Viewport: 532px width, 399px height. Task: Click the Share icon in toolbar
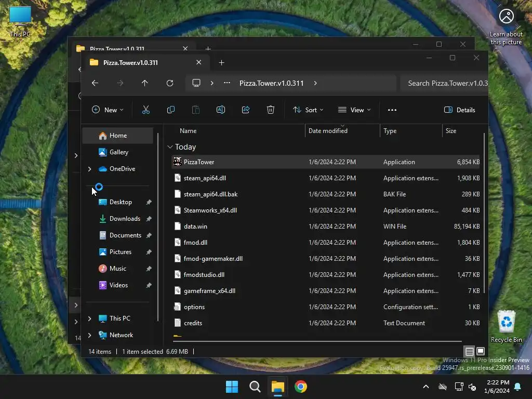pyautogui.click(x=246, y=110)
